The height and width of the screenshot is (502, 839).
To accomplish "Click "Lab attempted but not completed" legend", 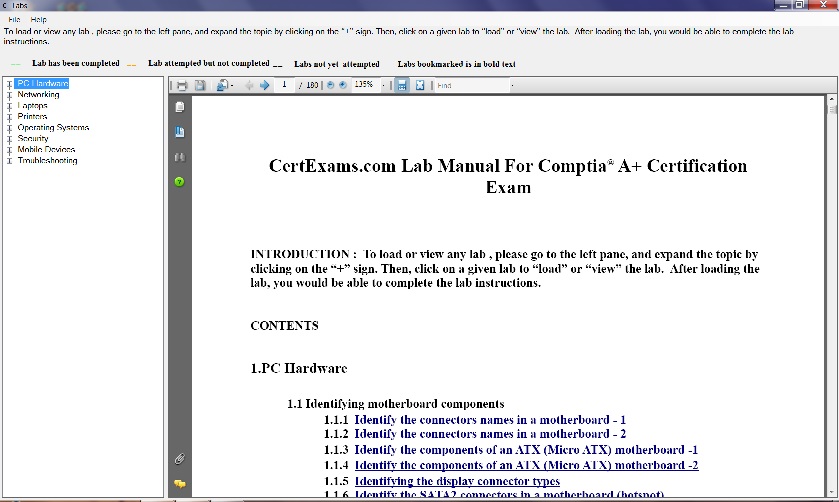I will (x=209, y=63).
